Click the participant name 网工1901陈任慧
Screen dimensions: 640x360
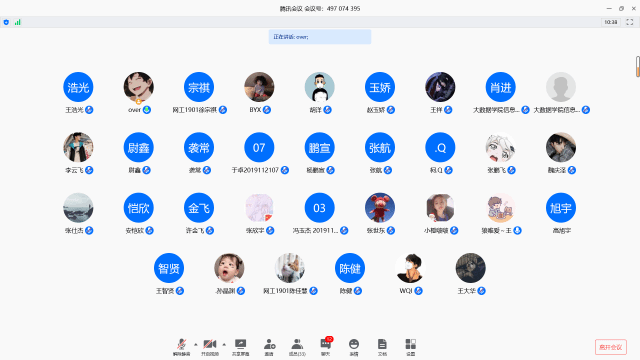pyautogui.click(x=285, y=291)
